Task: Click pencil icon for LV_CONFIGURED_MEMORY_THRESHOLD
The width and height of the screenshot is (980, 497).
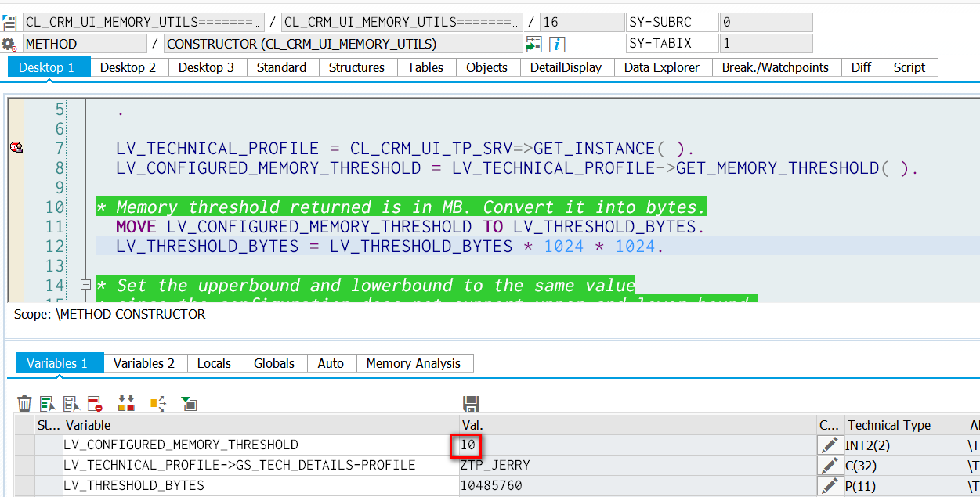Action: point(829,445)
